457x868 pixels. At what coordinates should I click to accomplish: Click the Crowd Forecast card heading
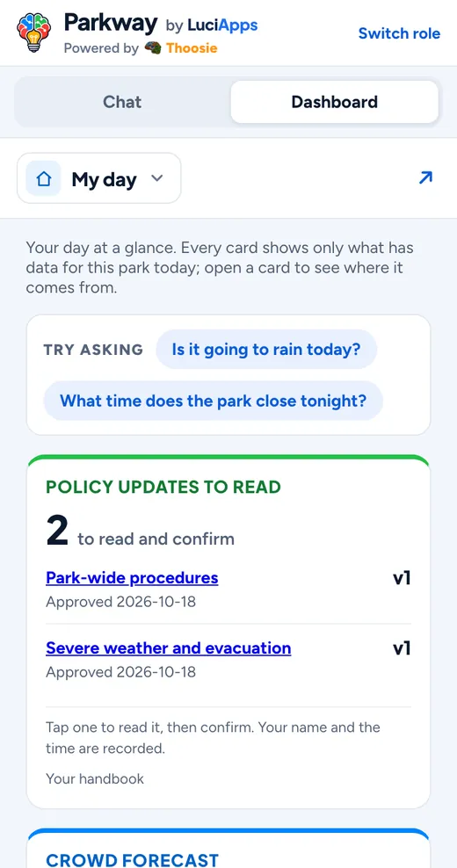[x=133, y=860]
